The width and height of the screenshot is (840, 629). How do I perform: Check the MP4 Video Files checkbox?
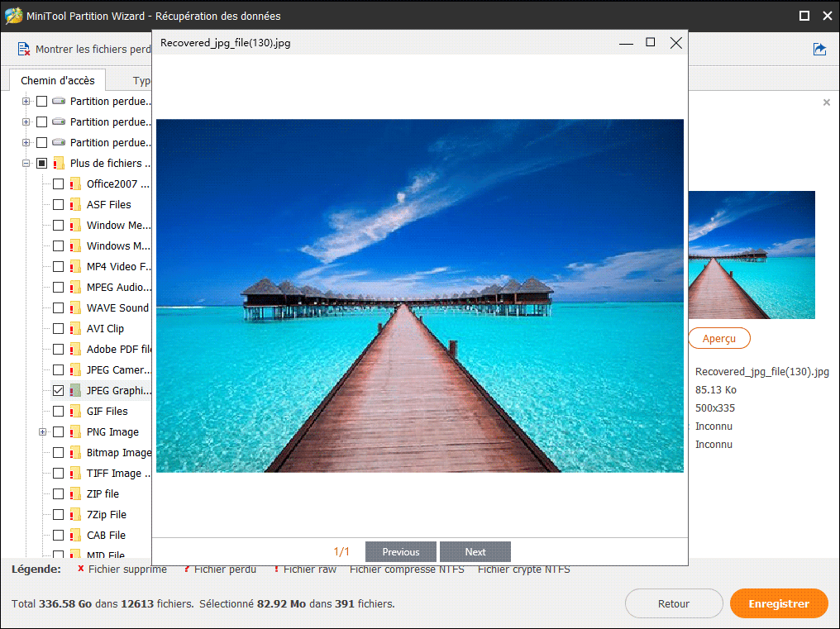click(x=59, y=266)
